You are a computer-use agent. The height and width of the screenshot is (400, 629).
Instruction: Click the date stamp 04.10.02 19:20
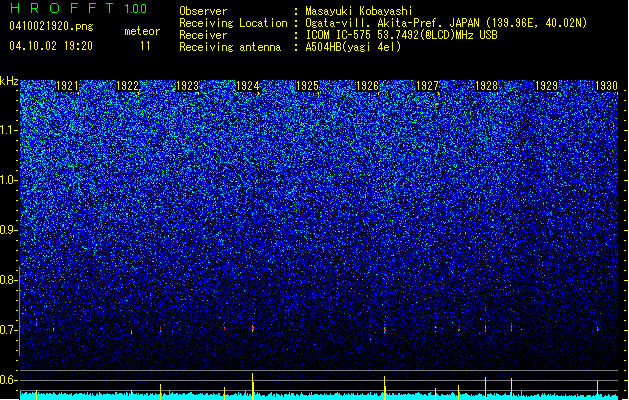(51, 46)
